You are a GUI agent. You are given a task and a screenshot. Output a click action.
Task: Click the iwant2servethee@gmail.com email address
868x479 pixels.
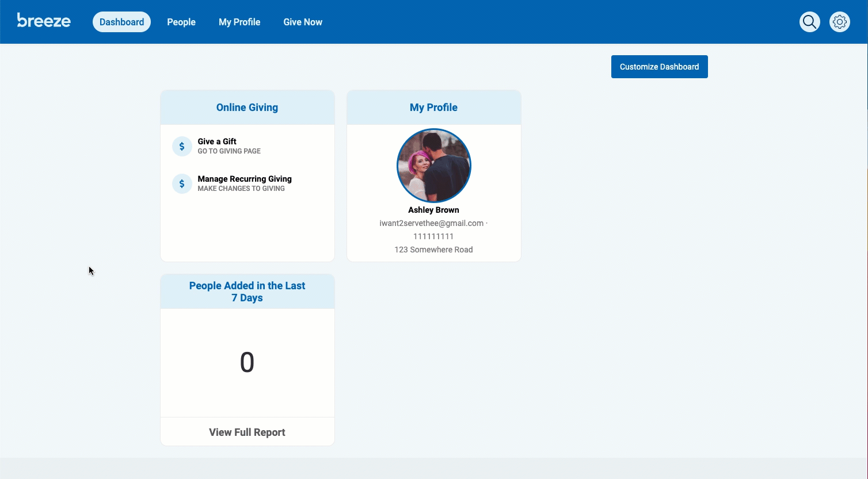[x=431, y=223]
